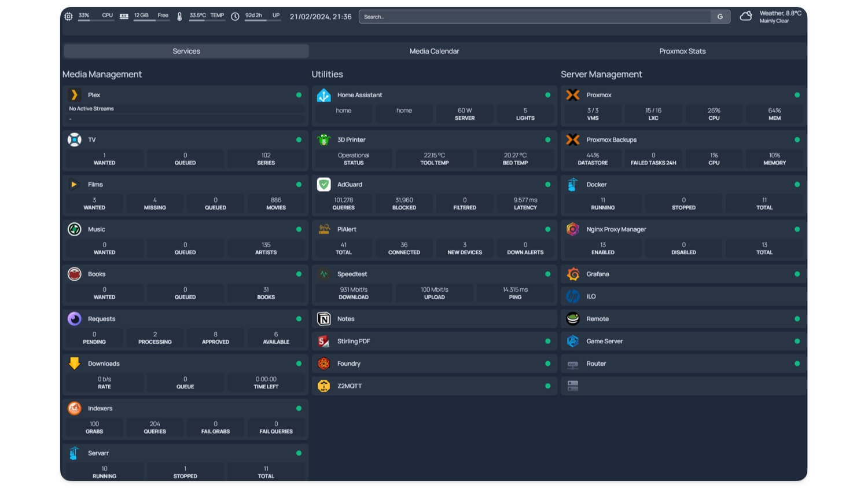Open the Plex service icon
868x488 pixels.
click(x=74, y=95)
